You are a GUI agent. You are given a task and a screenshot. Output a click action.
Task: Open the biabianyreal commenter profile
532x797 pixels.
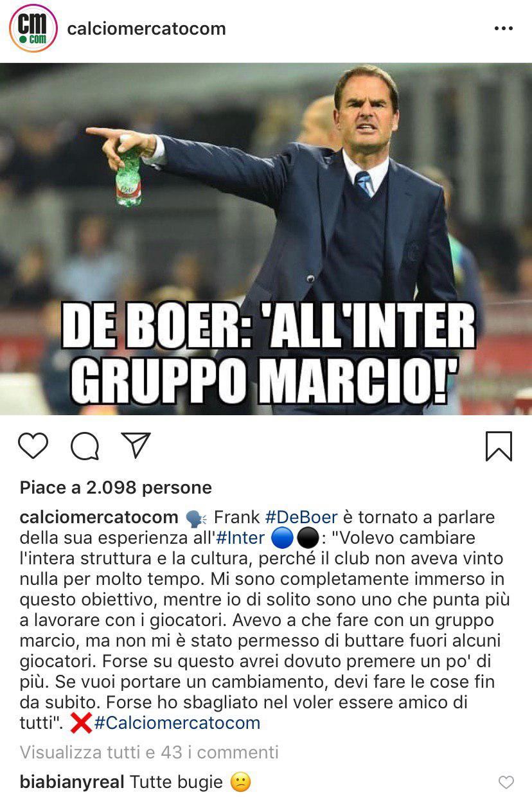(72, 782)
